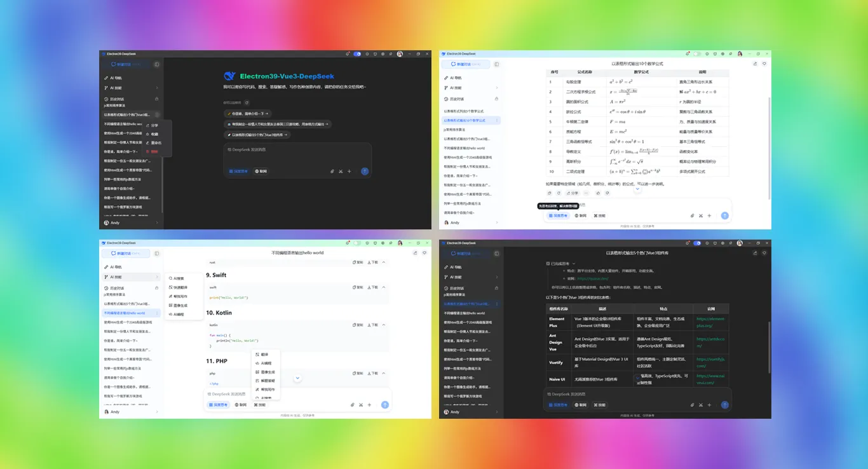Open the Element Plus website link
868x469 pixels.
point(710,322)
